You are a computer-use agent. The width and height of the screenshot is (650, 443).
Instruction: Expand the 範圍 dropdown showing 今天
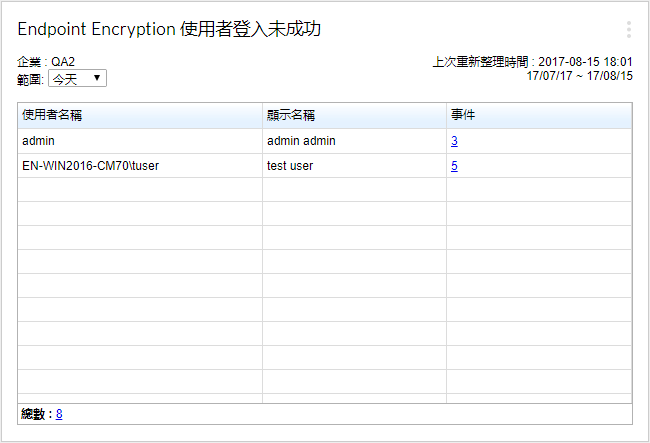tap(78, 78)
